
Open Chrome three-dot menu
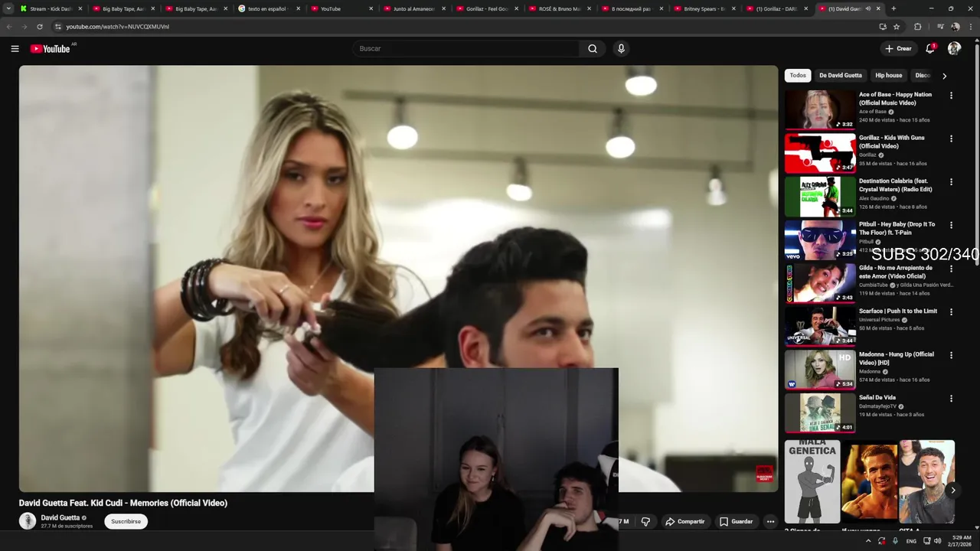(970, 26)
